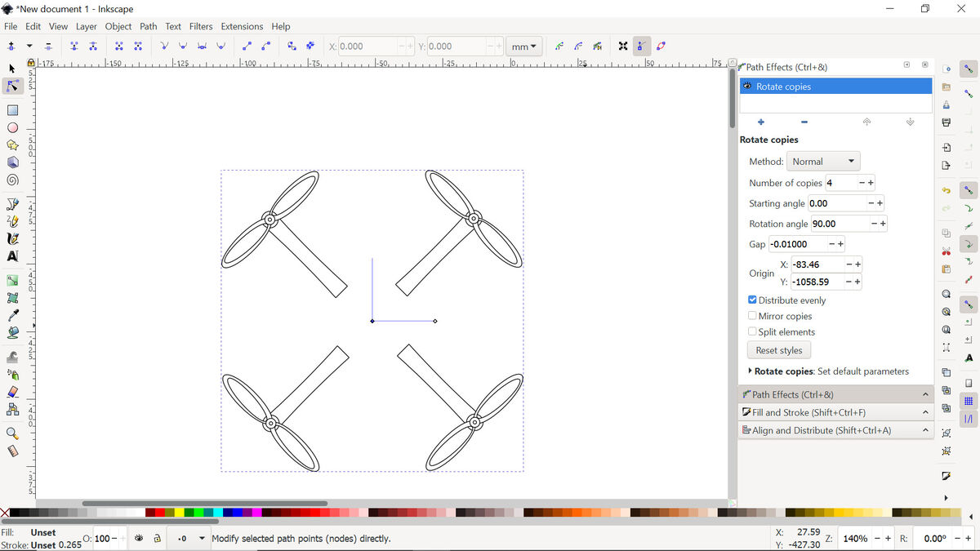Move the path effect down
980x551 pixels.
click(910, 122)
